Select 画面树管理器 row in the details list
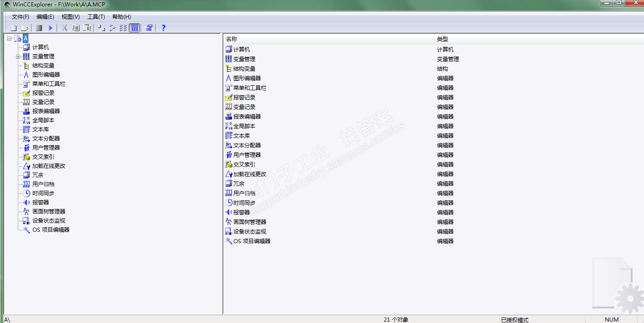This screenshot has height=323, width=644. pyautogui.click(x=433, y=222)
